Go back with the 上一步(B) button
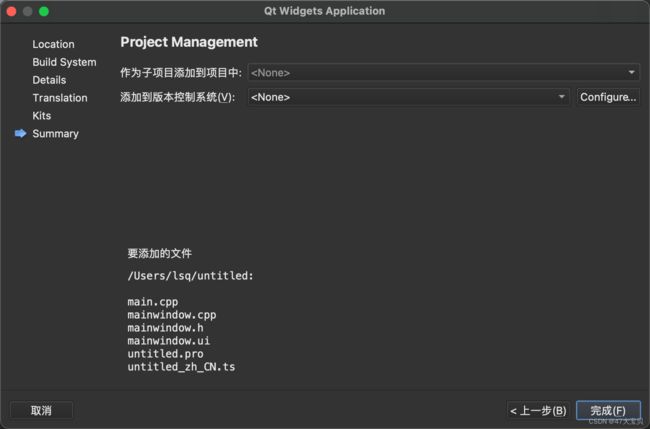This screenshot has height=429, width=650. click(538, 410)
